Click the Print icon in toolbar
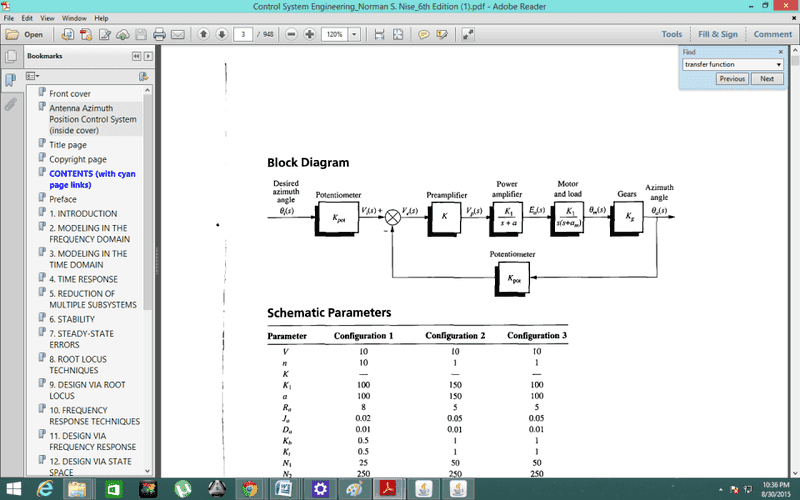The image size is (800, 500). pos(157,34)
